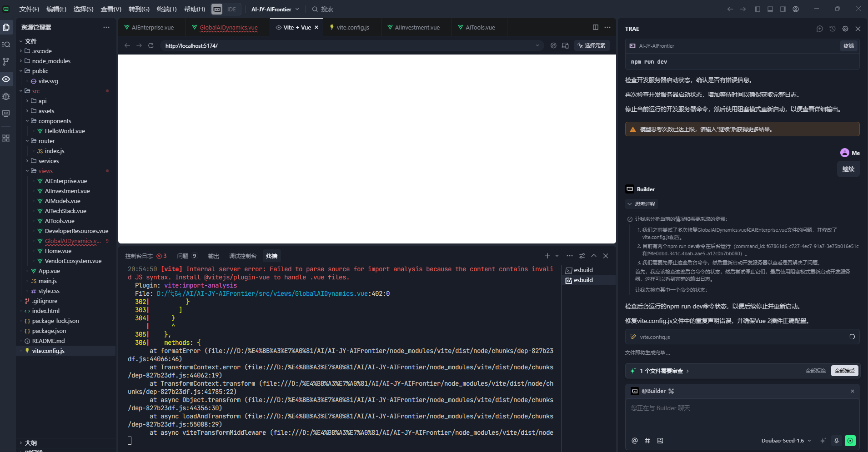Image resolution: width=868 pixels, height=452 pixels.
Task: Select the Source Control icon in the sidebar
Action: point(6,62)
